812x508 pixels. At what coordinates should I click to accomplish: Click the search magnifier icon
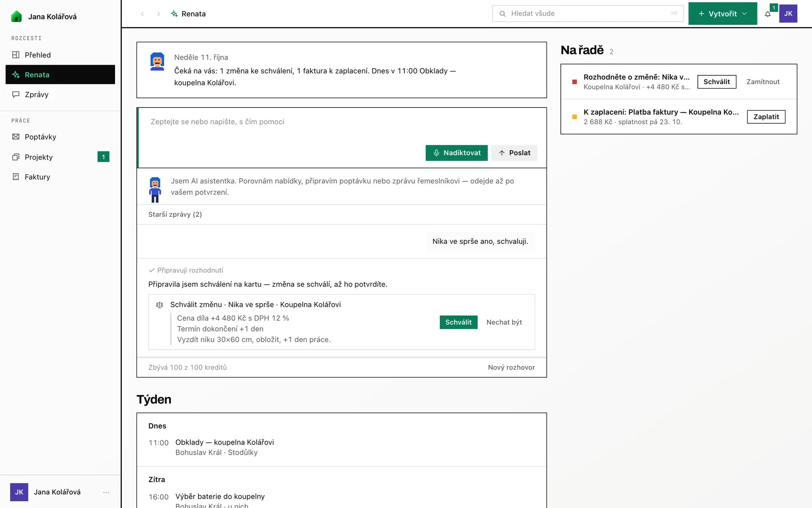point(502,14)
